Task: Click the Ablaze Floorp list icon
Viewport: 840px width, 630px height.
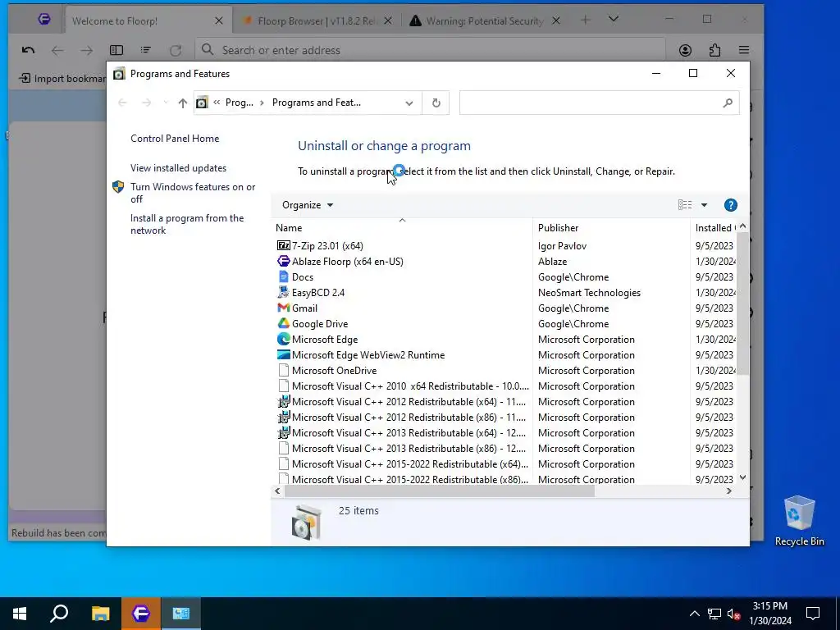Action: pyautogui.click(x=283, y=262)
